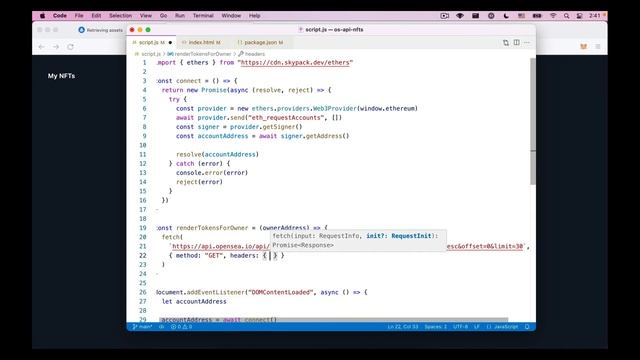The height and width of the screenshot is (360, 640).
Task: Open the editor More Actions ellipsis
Action: click(527, 42)
